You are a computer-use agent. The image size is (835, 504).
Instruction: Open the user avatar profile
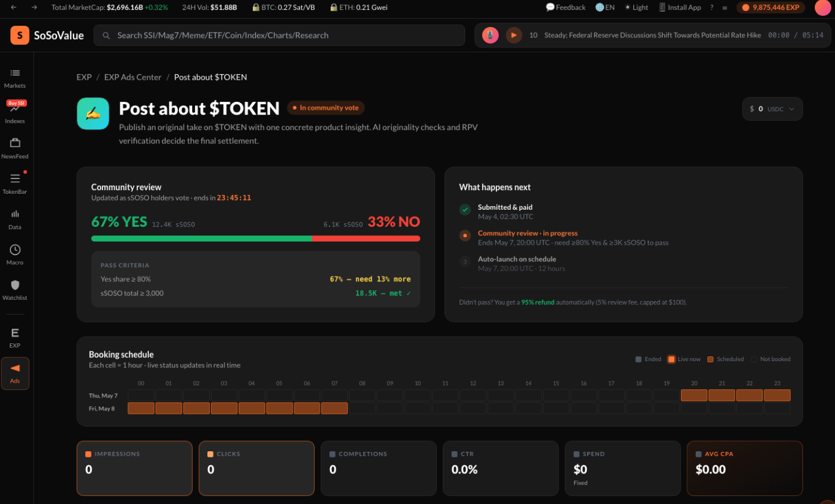[x=823, y=7]
